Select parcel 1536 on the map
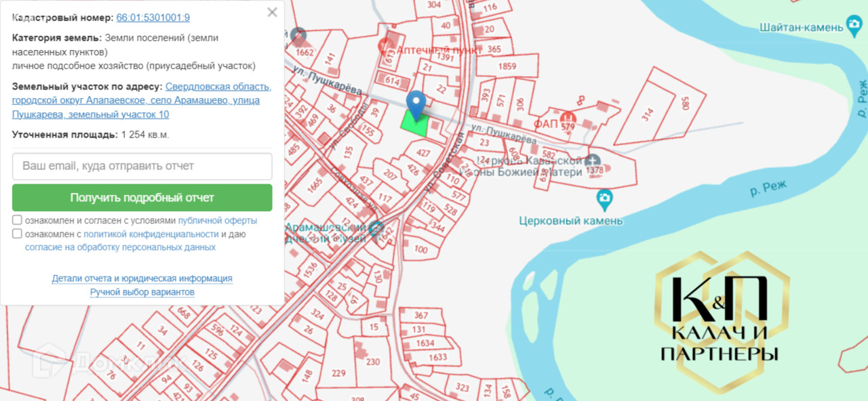The height and width of the screenshot is (401, 868). tap(311, 272)
